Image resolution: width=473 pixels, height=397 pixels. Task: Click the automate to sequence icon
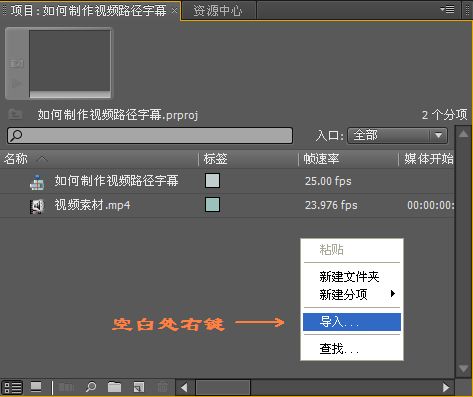click(x=66, y=387)
